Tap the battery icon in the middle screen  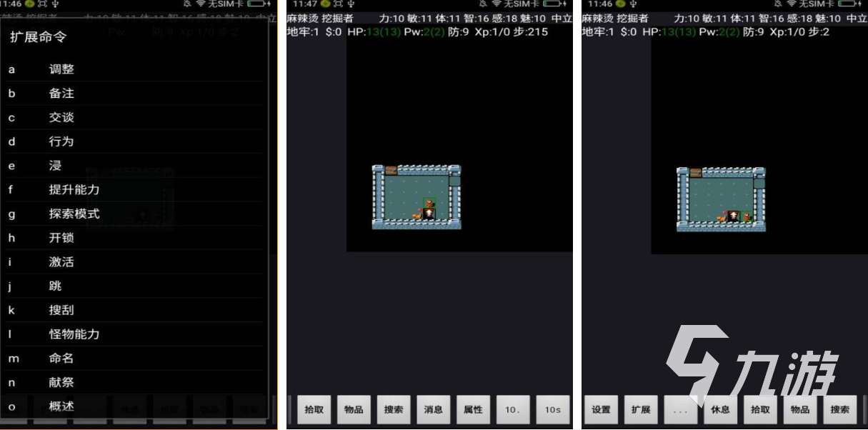tap(555, 4)
